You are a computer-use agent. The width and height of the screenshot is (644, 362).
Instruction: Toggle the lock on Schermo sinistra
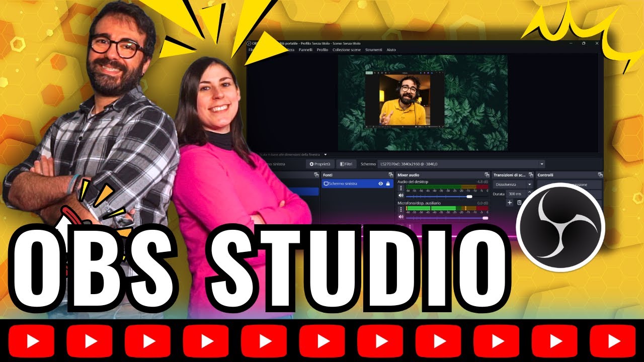388,184
